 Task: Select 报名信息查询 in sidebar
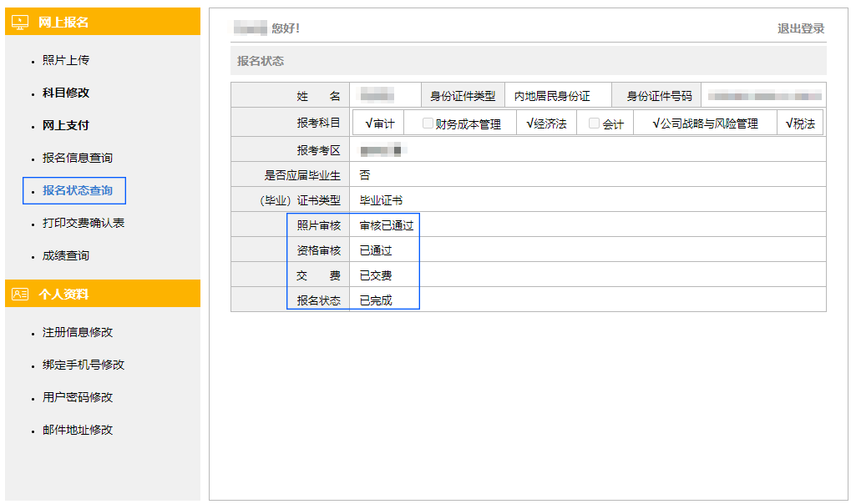(x=78, y=158)
